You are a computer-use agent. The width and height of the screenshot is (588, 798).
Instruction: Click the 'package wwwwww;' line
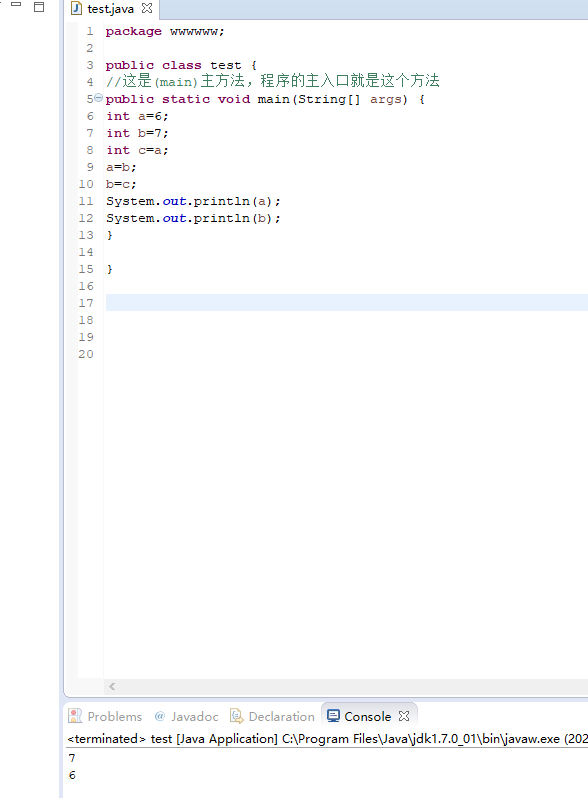pyautogui.click(x=165, y=32)
